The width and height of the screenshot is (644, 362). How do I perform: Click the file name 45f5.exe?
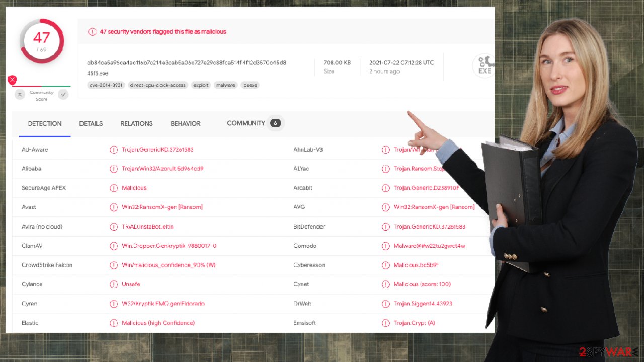tap(98, 73)
